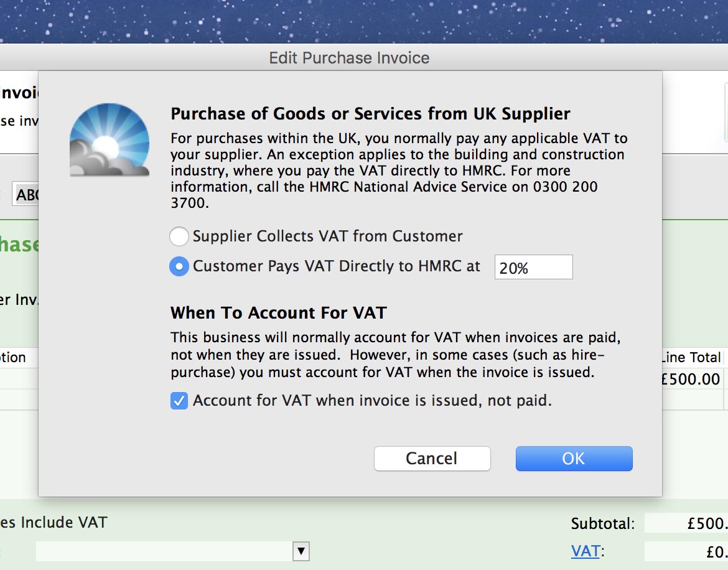Click the VAT amount value field
Image resolution: width=728 pixels, height=570 pixels.
[x=686, y=551]
